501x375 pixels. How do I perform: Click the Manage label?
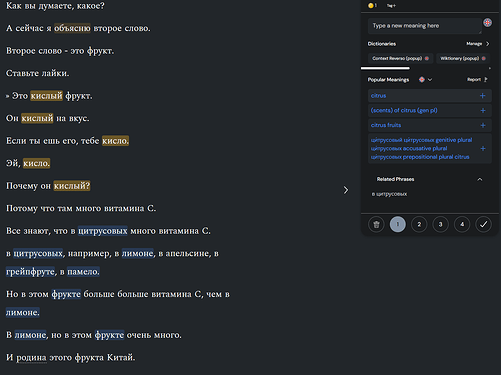click(x=474, y=44)
